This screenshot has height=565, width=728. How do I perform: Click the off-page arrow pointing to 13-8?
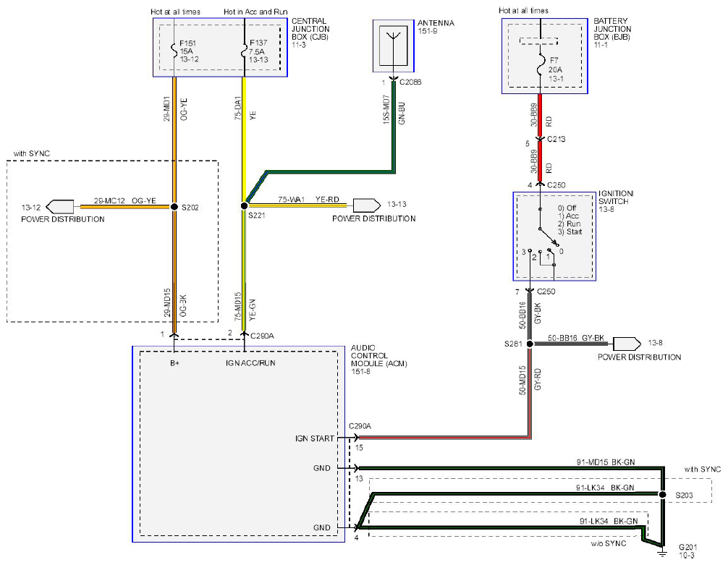(627, 344)
